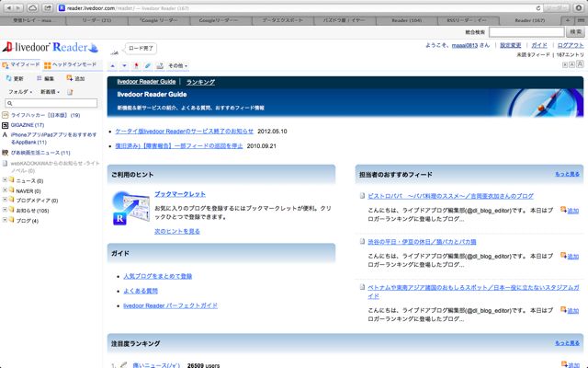The width and height of the screenshot is (588, 368).
Task: Click the next item down-arrow toolbar icon
Action: coord(125,65)
